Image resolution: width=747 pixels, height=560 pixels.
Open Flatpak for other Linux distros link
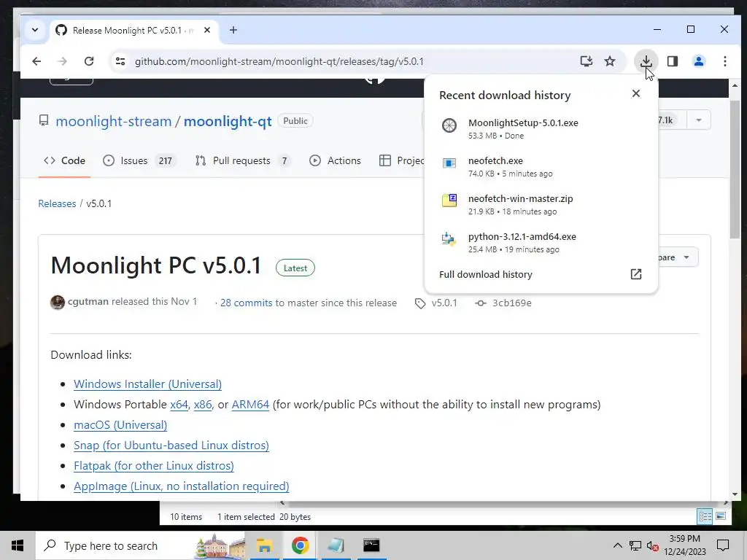154,466
